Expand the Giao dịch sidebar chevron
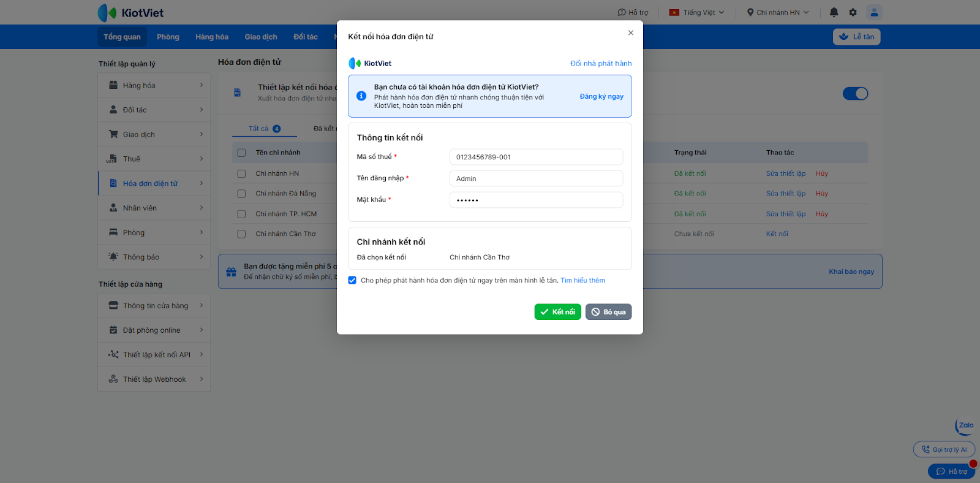The image size is (980, 483). [202, 134]
